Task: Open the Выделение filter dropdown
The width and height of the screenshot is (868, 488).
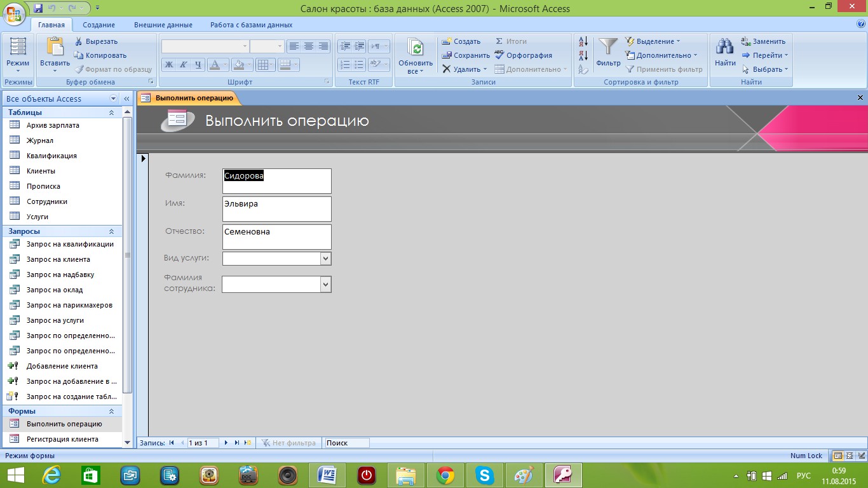Action: coord(653,41)
